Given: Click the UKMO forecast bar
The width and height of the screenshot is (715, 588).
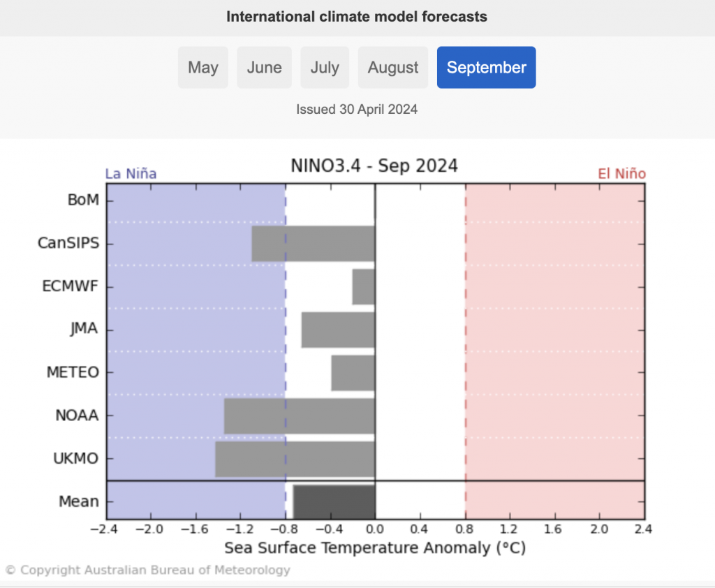Looking at the screenshot, I should [295, 459].
